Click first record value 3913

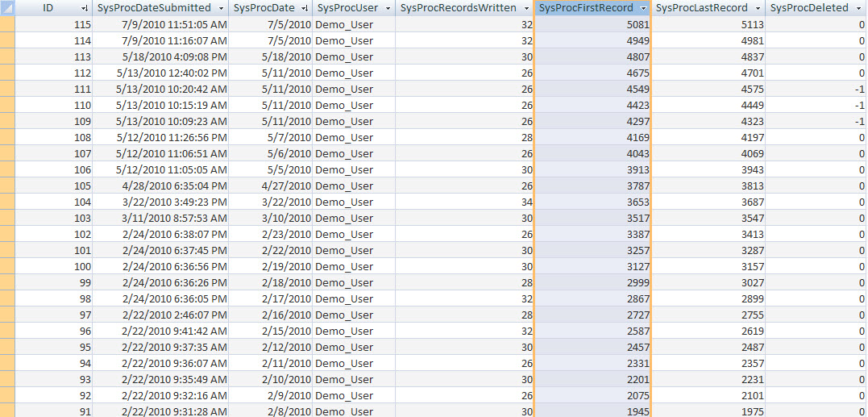(x=592, y=169)
